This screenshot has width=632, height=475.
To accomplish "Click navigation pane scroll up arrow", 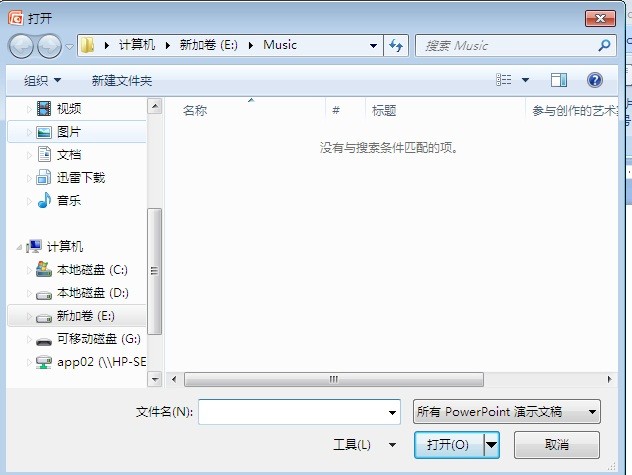I will pos(155,106).
